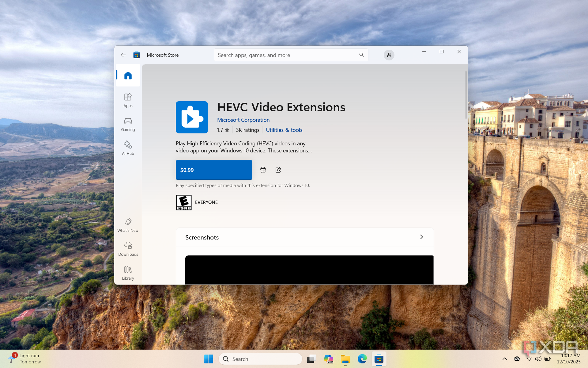This screenshot has height=368, width=588.
Task: Expand the Screenshots section with the chevron
Action: pyautogui.click(x=421, y=237)
